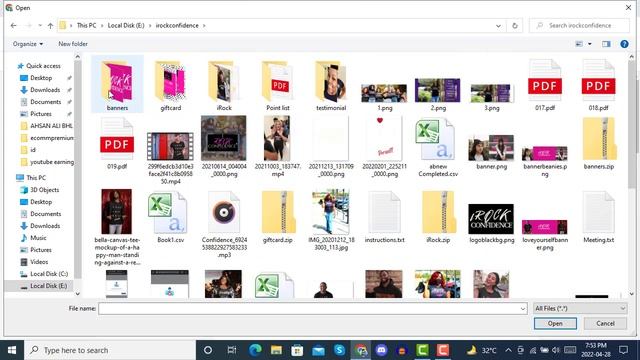
Task: Select the testimonial folder
Action: 331,85
